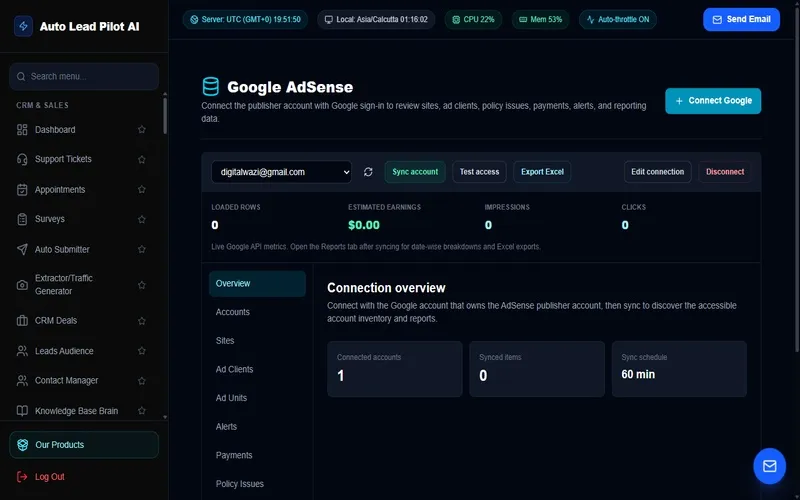Toggle the Knowledge Base Brain star
The image size is (800, 500).
point(142,411)
